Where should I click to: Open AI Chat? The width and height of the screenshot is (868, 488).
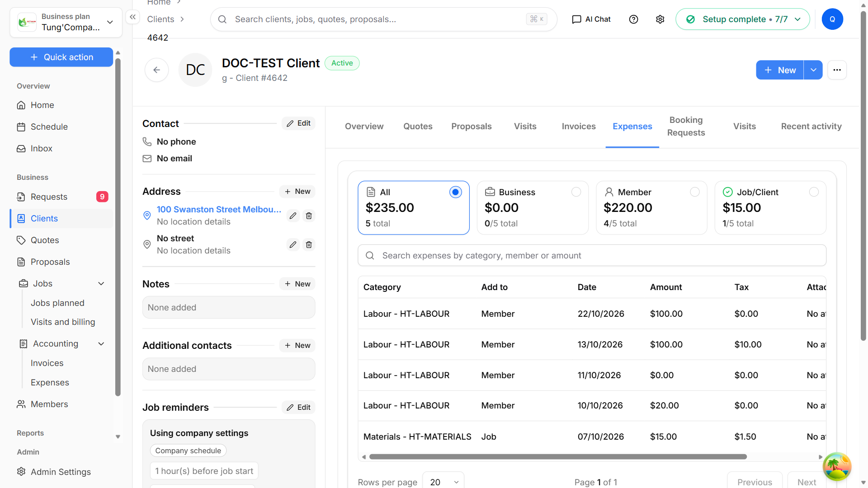click(591, 19)
